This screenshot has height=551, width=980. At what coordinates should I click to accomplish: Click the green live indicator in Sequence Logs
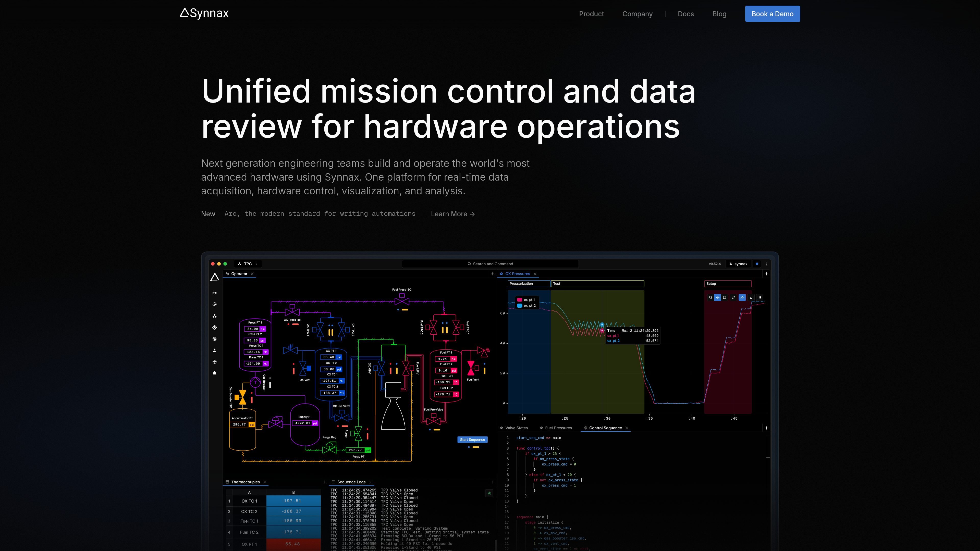(x=489, y=493)
